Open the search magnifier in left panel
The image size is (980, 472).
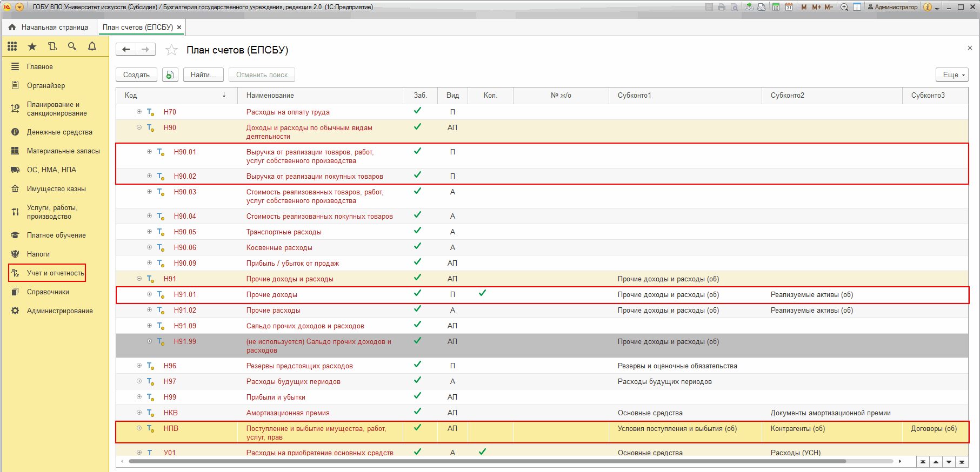[72, 46]
